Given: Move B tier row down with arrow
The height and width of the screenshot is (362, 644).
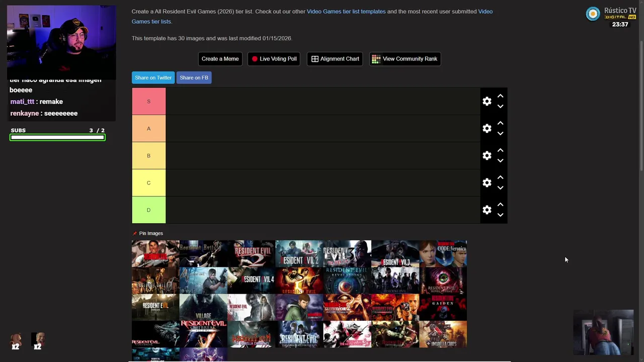Looking at the screenshot, I should click(500, 161).
